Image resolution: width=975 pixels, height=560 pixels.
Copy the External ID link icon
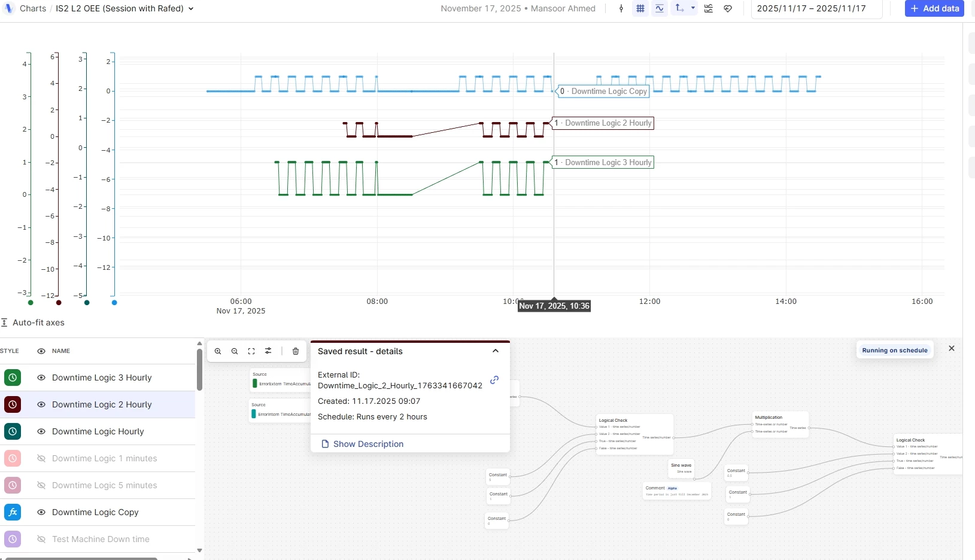click(x=494, y=380)
